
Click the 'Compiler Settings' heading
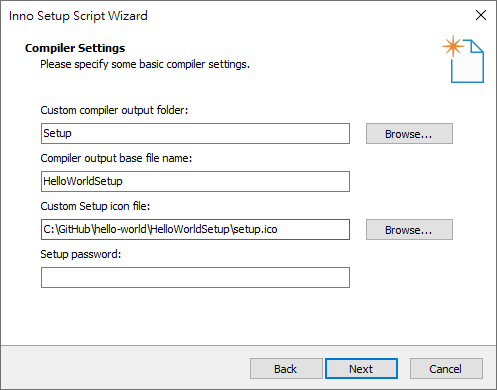75,48
